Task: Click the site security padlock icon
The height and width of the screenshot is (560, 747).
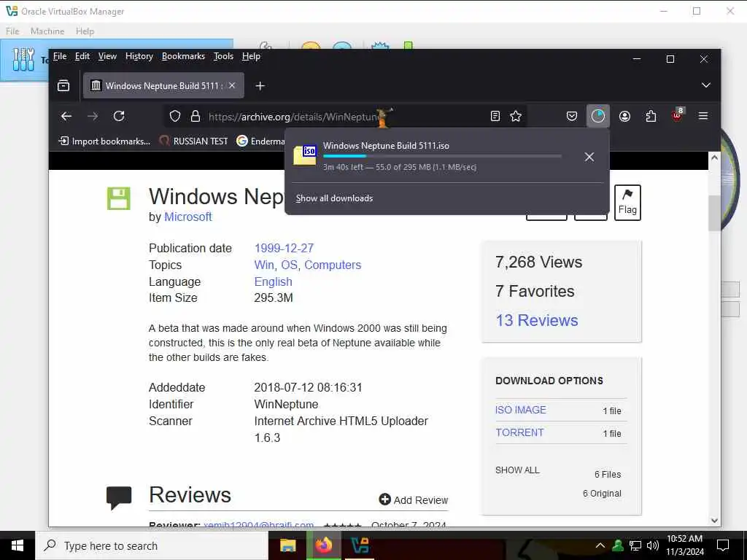Action: [195, 116]
